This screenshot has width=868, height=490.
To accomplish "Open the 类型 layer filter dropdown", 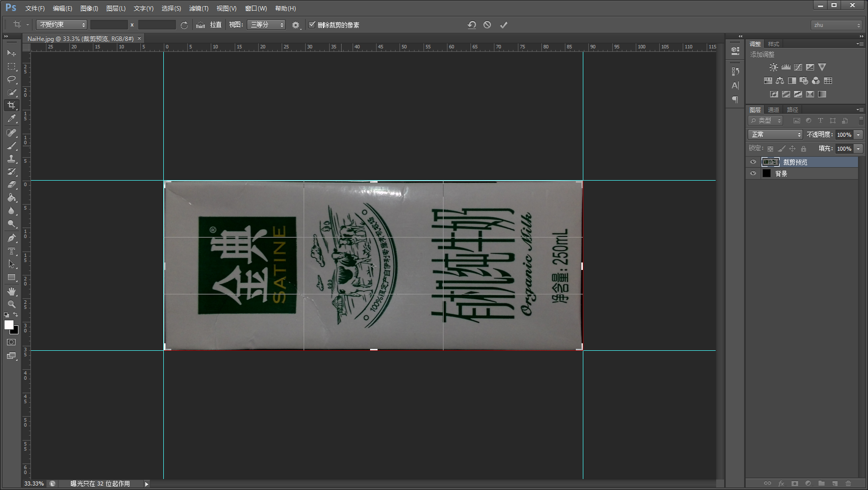I will (765, 120).
